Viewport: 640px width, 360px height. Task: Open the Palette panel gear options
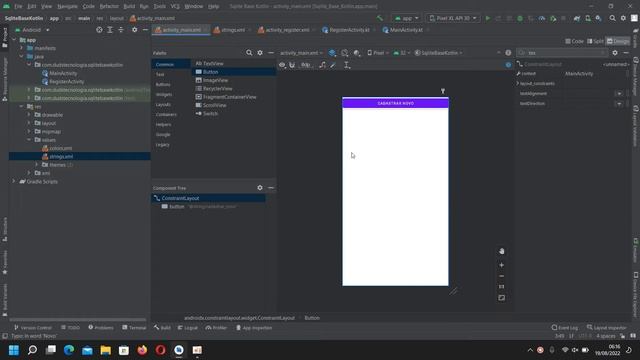point(260,53)
